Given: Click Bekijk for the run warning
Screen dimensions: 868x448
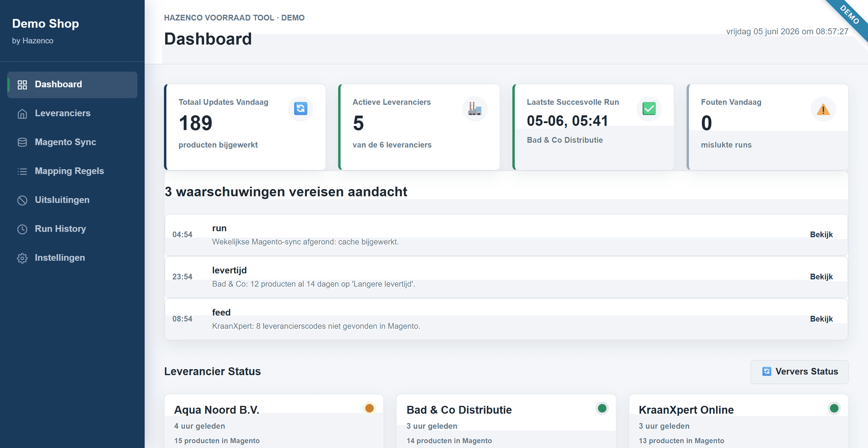Looking at the screenshot, I should (821, 235).
